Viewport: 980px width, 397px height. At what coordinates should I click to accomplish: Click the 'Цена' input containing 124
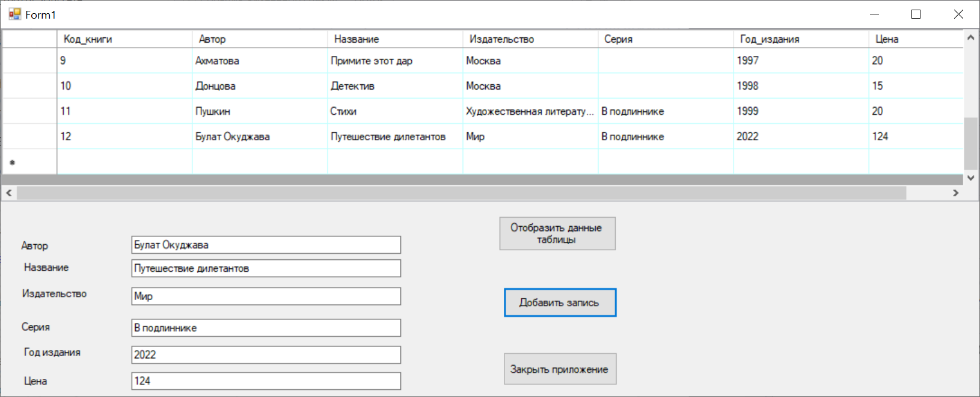(x=266, y=381)
